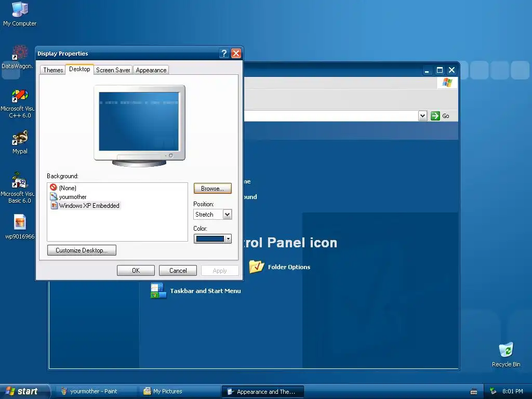The width and height of the screenshot is (532, 399).
Task: Switch to the Screen Saver tab
Action: coord(113,70)
